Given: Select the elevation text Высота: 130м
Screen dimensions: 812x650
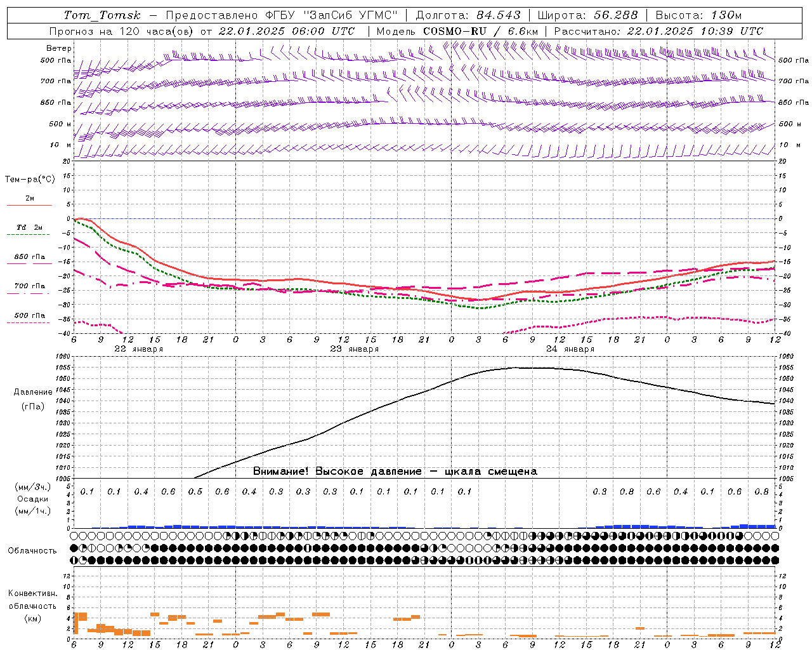Looking at the screenshot, I should (x=698, y=15).
